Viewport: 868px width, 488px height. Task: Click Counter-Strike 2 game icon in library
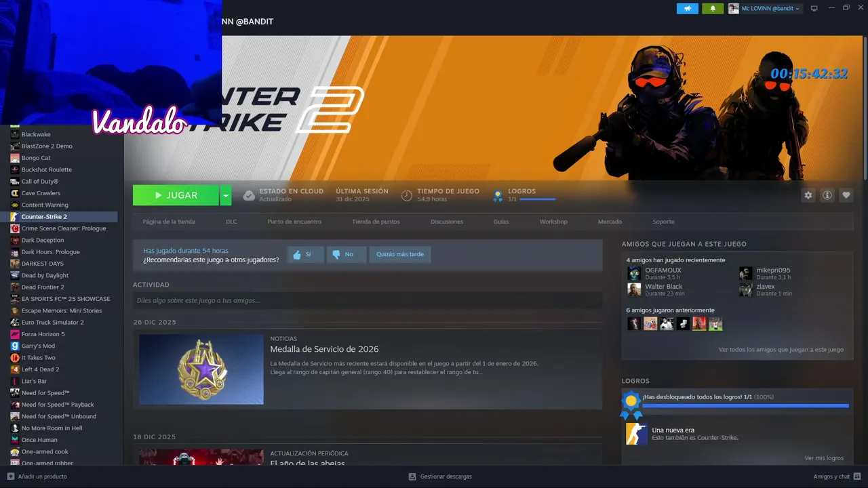click(15, 217)
